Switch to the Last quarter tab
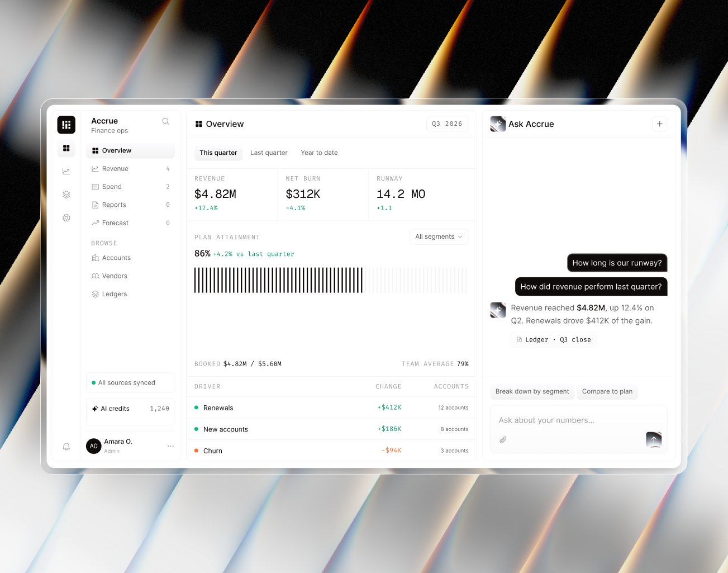 click(x=269, y=153)
